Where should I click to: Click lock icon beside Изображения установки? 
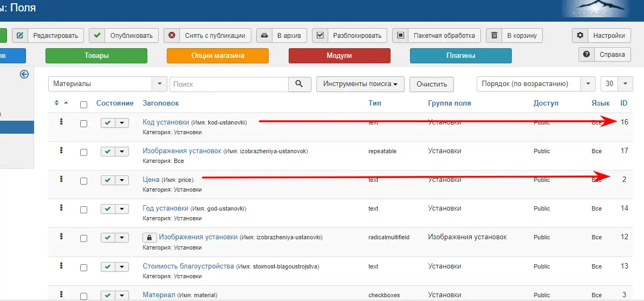pos(149,237)
